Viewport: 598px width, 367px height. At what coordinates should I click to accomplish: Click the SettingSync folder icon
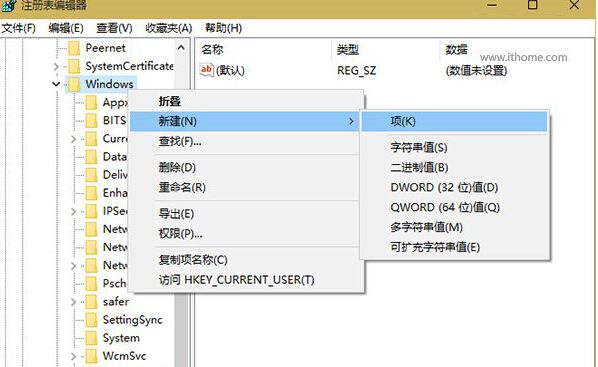pyautogui.click(x=92, y=320)
